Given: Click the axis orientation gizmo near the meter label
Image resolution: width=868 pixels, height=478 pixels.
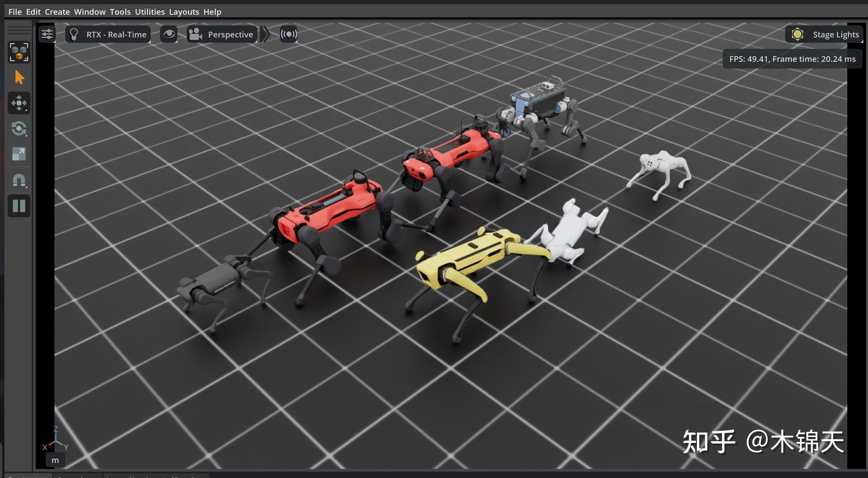Looking at the screenshot, I should (x=55, y=442).
